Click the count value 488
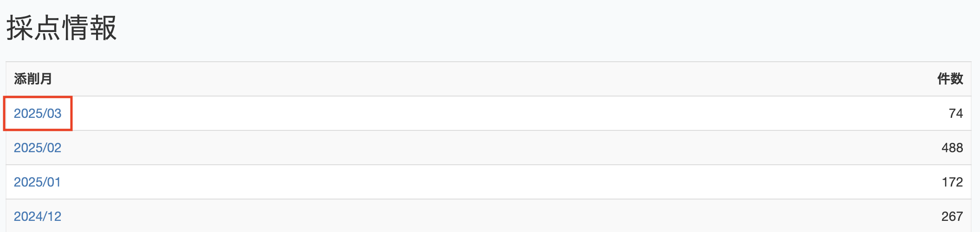This screenshot has height=232, width=980. (x=952, y=148)
